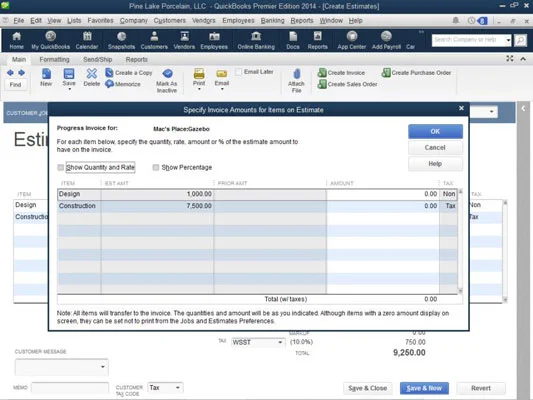
Task: Open App Center icon
Action: tap(352, 40)
